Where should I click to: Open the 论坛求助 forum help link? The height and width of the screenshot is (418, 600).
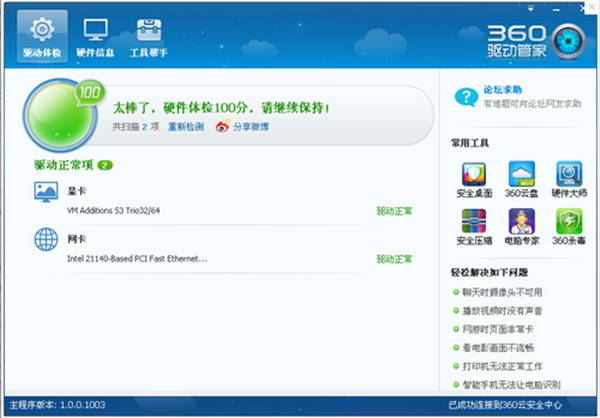click(x=502, y=90)
